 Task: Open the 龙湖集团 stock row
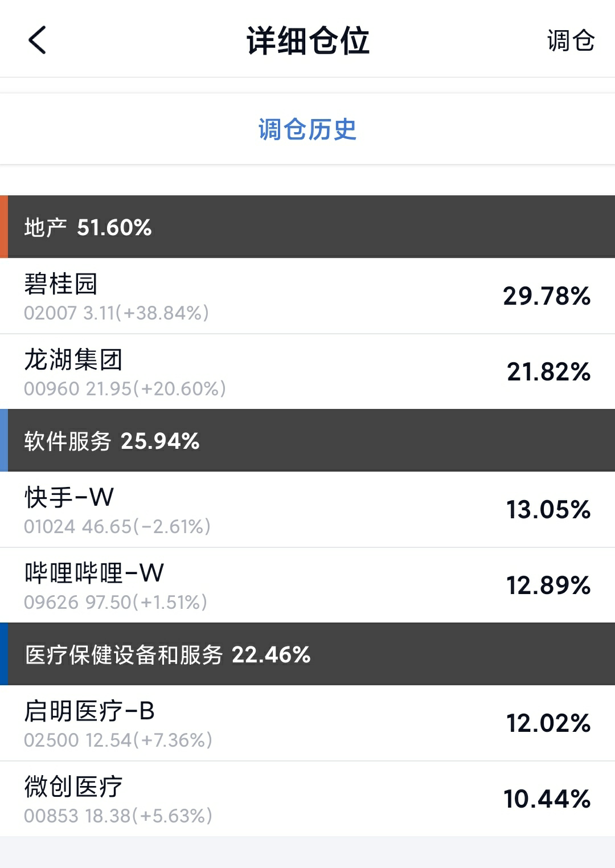tap(171, 372)
